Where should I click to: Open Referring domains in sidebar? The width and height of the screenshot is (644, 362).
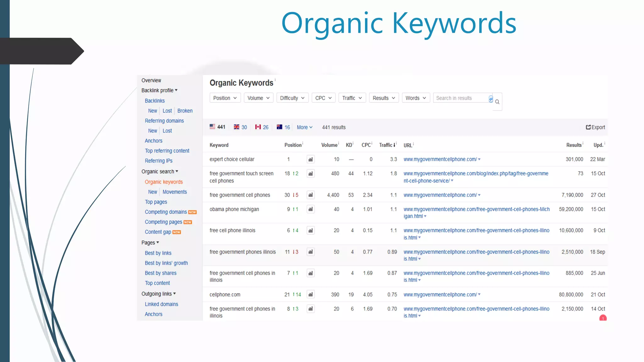[164, 121]
